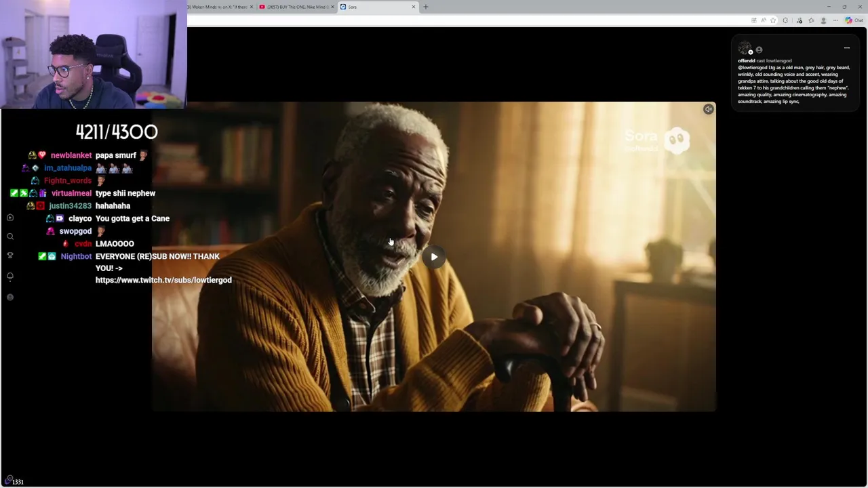
Task: Click the offendd username
Action: click(747, 61)
